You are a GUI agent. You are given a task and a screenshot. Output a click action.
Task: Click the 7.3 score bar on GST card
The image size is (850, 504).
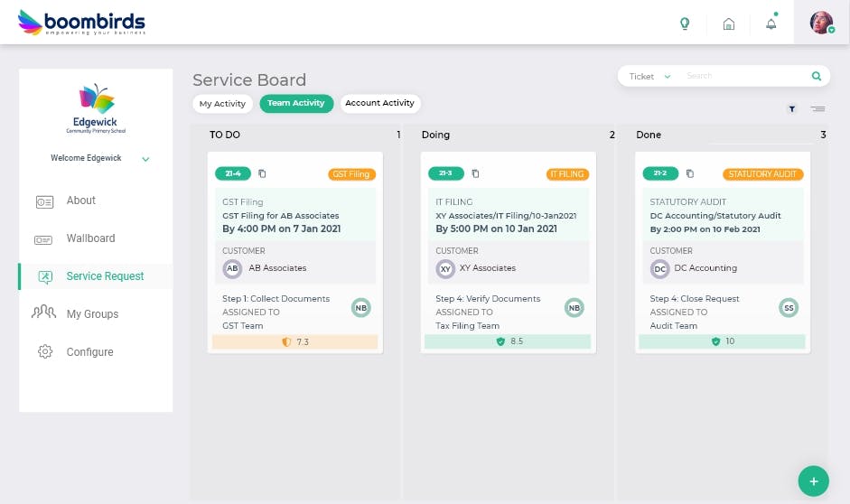[x=295, y=342]
